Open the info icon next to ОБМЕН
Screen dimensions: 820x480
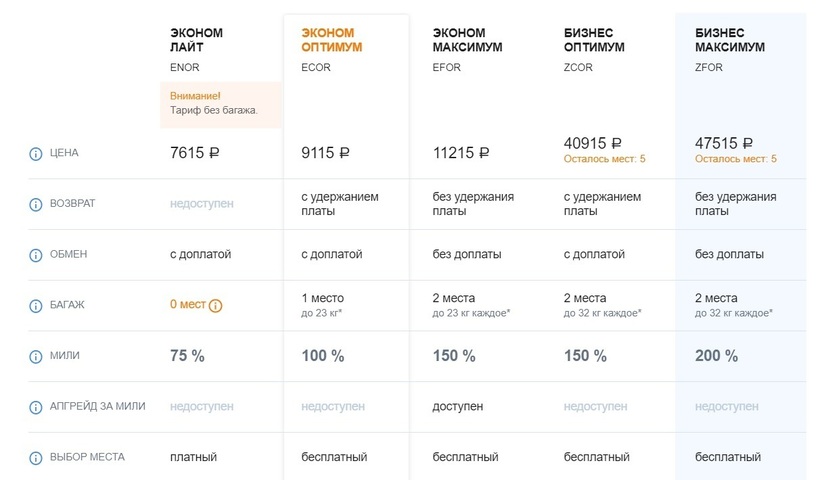tap(35, 255)
